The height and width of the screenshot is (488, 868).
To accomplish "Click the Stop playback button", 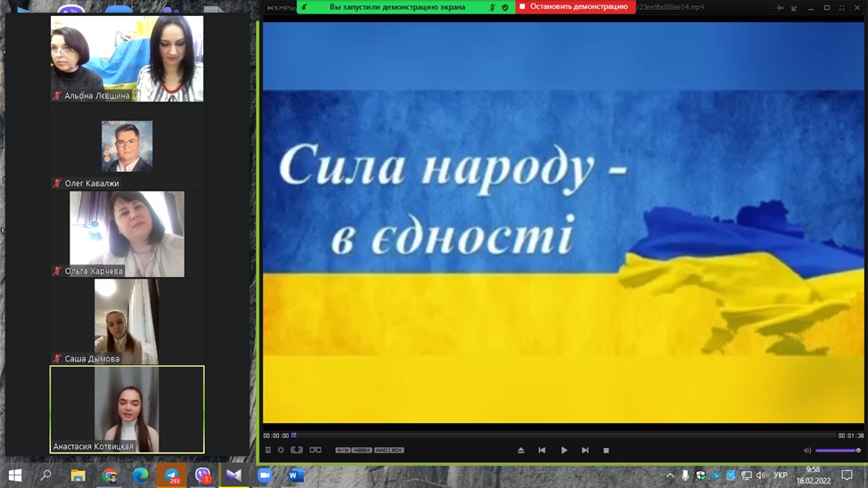I will [606, 451].
